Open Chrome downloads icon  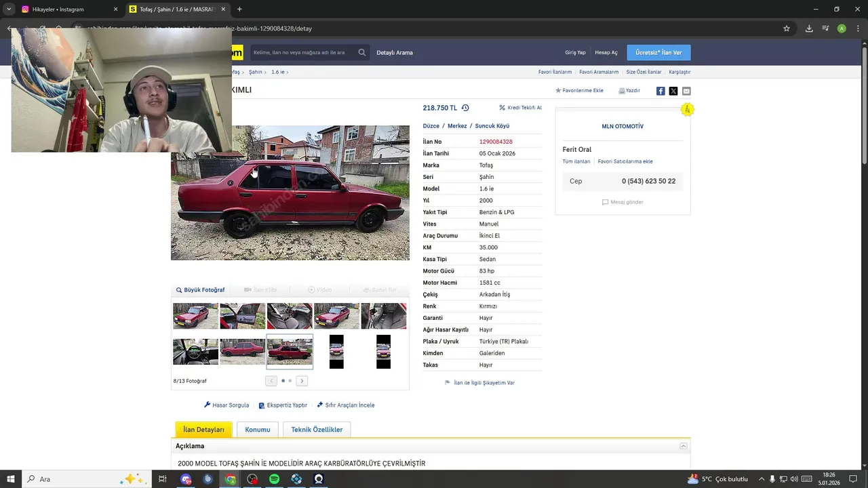(809, 28)
